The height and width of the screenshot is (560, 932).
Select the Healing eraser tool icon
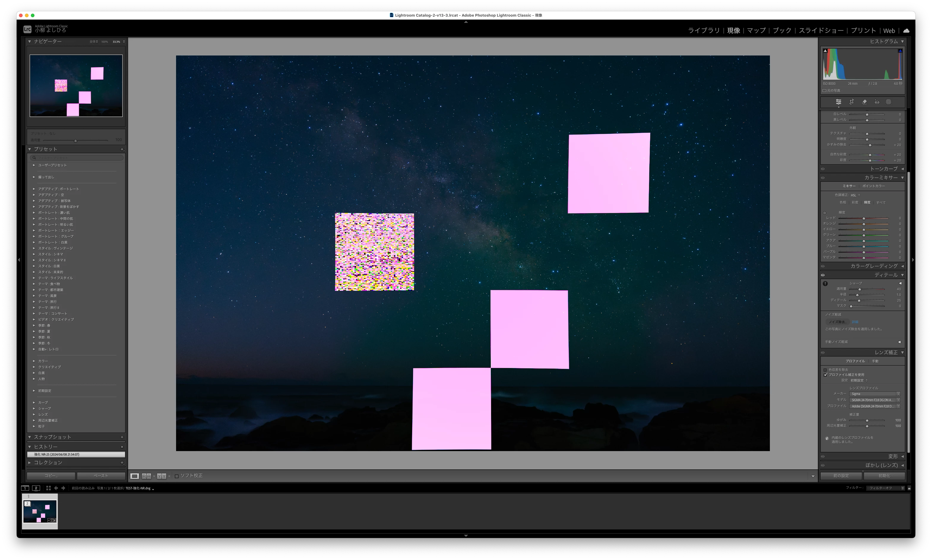(864, 102)
